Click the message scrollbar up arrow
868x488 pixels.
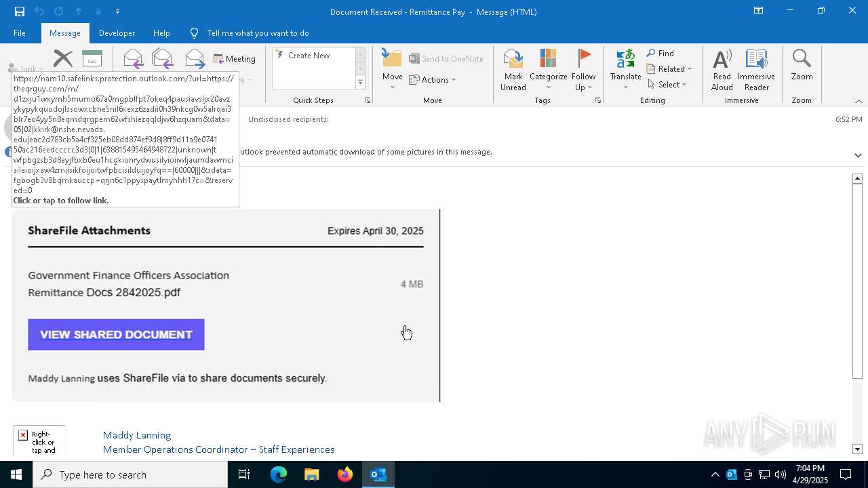[x=857, y=178]
